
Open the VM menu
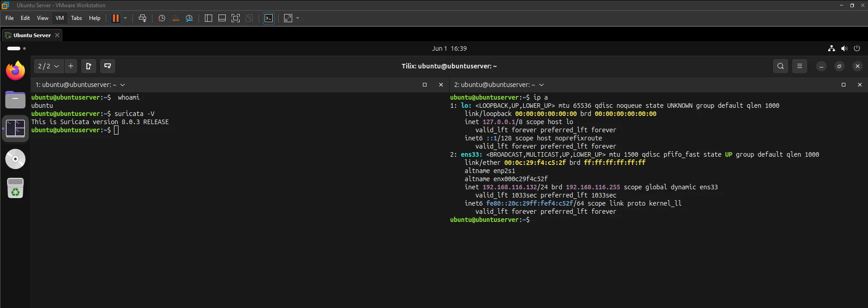(x=60, y=18)
